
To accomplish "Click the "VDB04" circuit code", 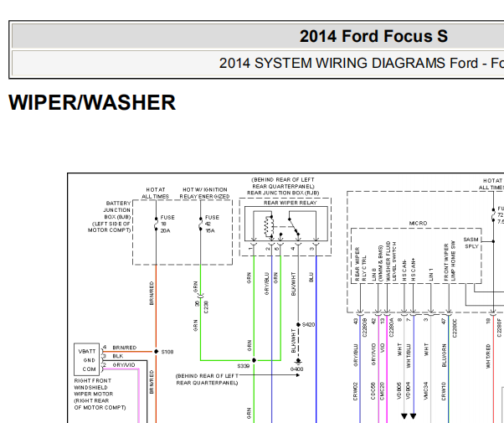I will click(409, 391).
